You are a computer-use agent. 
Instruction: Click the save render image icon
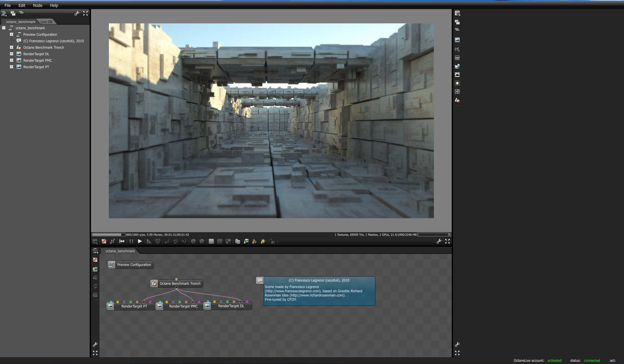[x=246, y=241]
